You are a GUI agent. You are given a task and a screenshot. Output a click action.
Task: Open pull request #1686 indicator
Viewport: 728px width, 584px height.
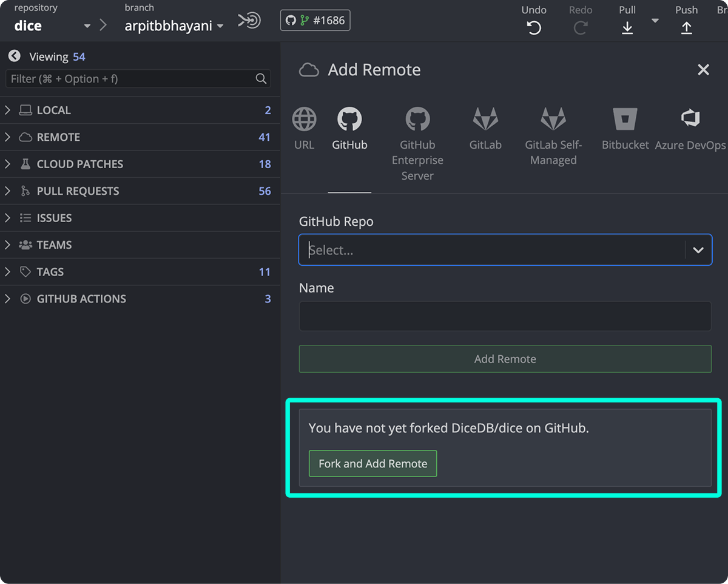tap(315, 19)
